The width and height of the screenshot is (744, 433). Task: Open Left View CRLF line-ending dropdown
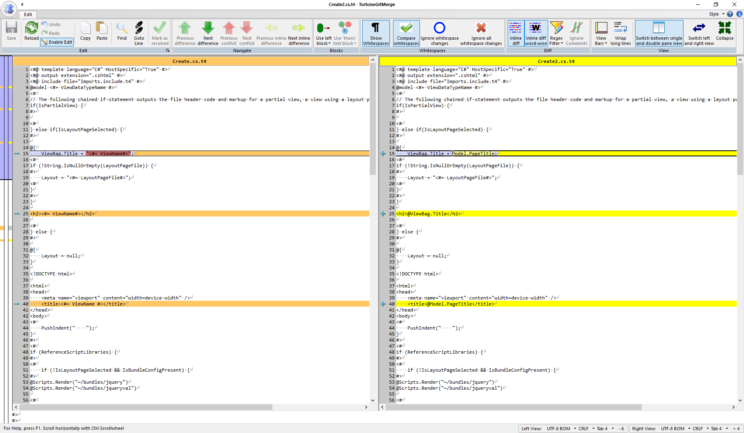(586, 428)
